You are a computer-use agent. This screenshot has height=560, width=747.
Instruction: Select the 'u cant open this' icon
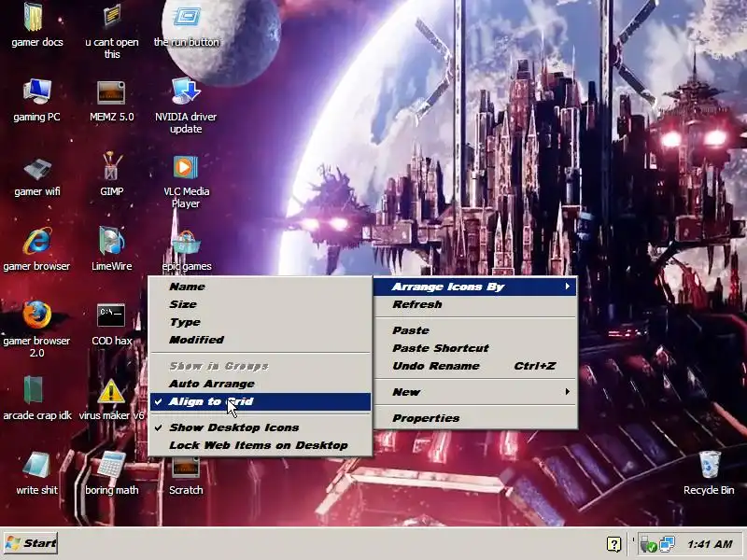click(112, 17)
